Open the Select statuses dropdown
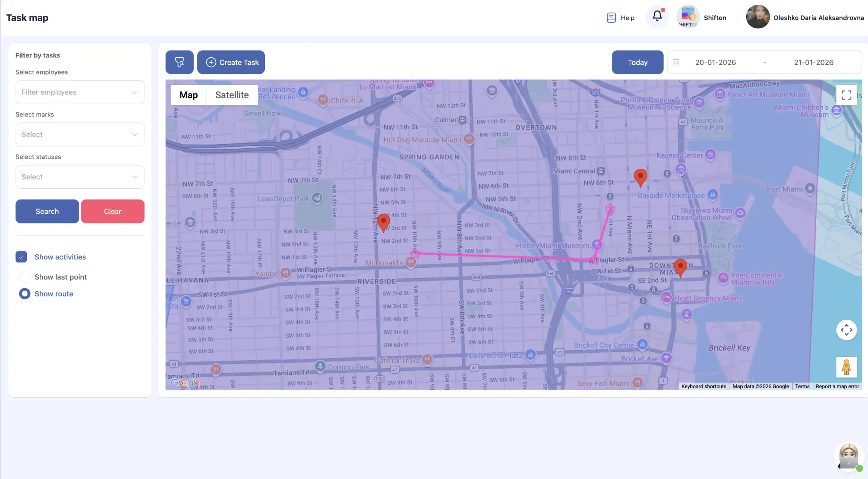Screen dimensions: 868x479 click(80, 177)
